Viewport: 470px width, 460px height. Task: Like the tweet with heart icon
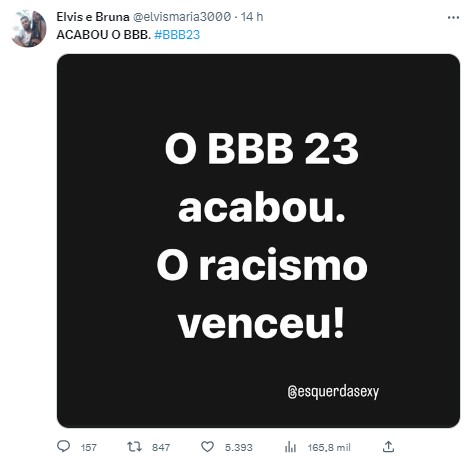point(207,446)
